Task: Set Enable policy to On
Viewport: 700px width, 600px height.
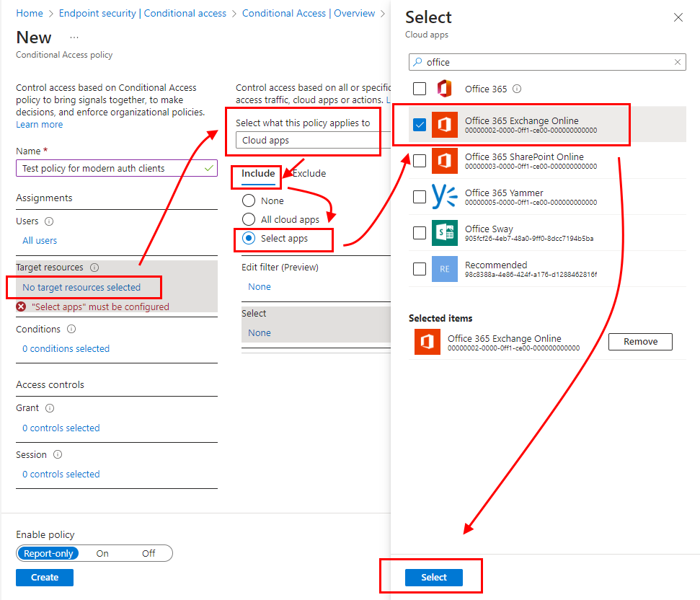Action: click(102, 554)
